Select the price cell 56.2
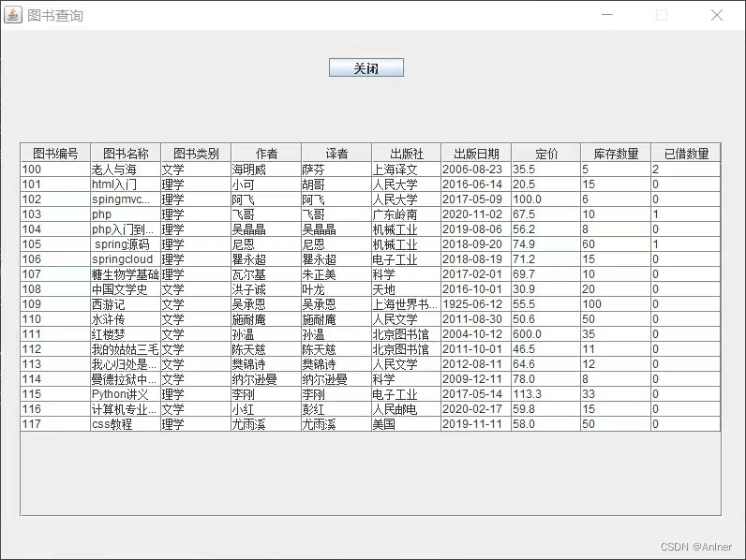 click(546, 229)
